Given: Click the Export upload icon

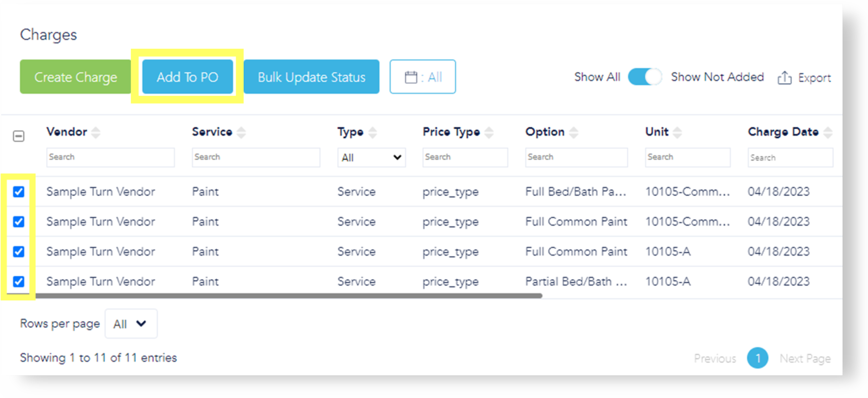Looking at the screenshot, I should tap(784, 78).
